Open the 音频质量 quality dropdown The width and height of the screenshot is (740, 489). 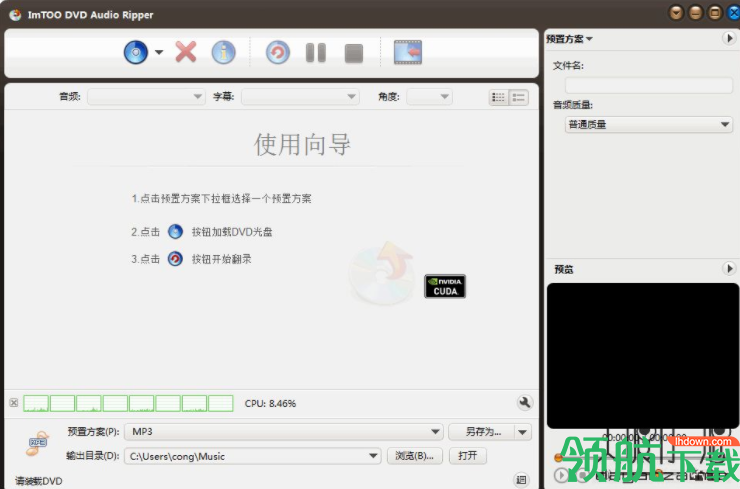pos(648,125)
